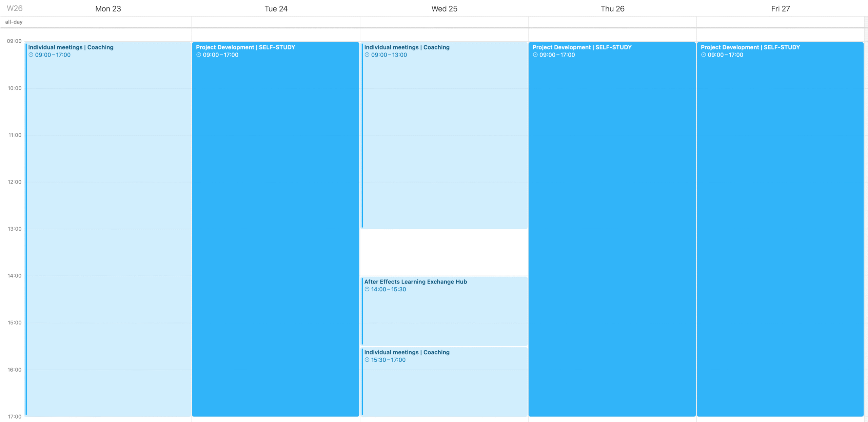Open After Effects Learning Exchange Hub event
The height and width of the screenshot is (422, 868).
[444, 311]
